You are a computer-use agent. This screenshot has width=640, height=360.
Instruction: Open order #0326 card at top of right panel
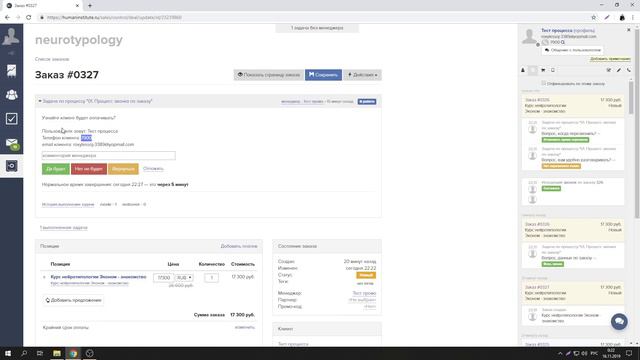[x=573, y=105]
